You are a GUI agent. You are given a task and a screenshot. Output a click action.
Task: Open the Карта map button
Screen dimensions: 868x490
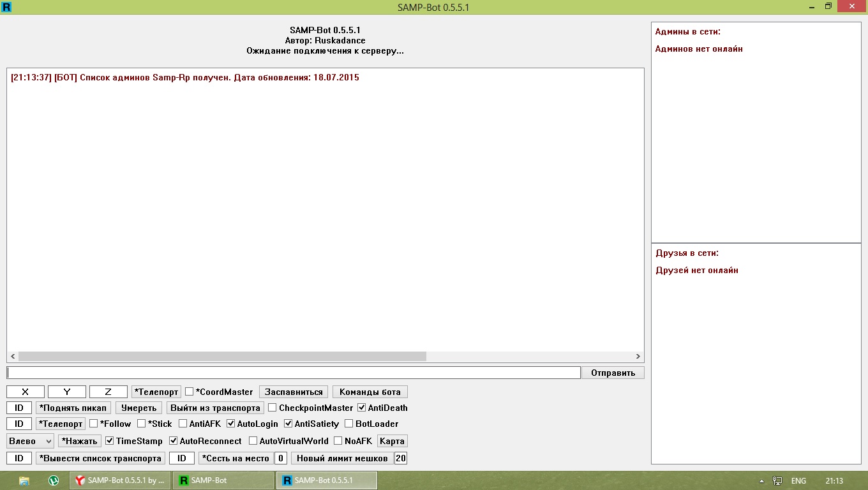[x=392, y=441]
